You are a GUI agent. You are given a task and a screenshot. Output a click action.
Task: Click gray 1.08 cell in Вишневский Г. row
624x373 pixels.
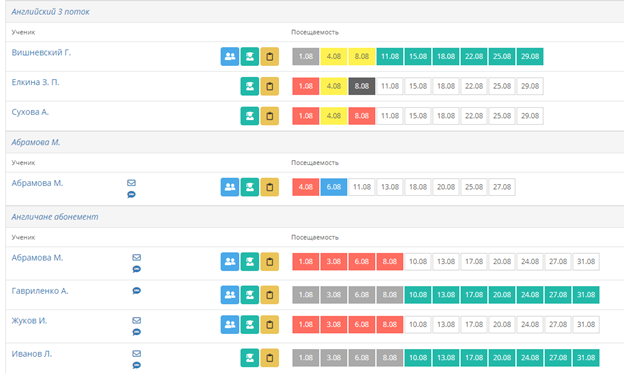point(306,57)
